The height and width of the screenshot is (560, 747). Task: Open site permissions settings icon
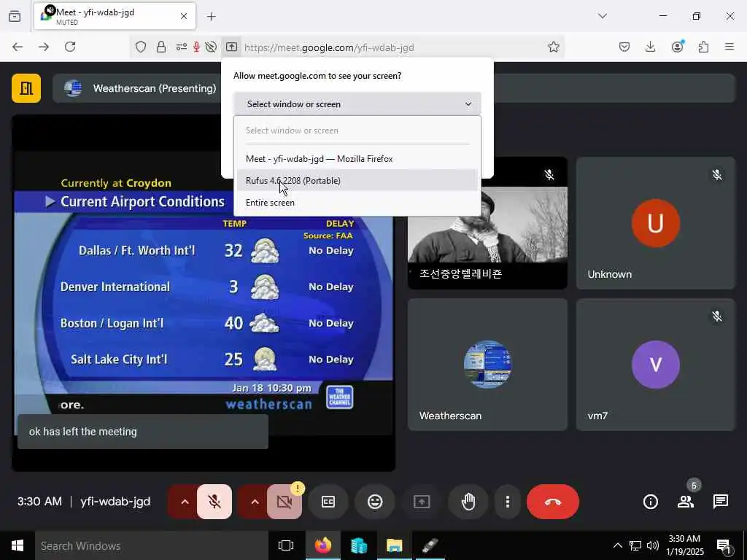182,47
